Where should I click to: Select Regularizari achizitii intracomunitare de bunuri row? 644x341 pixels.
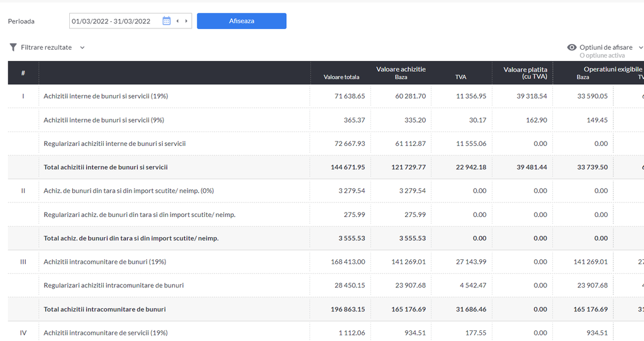326,286
